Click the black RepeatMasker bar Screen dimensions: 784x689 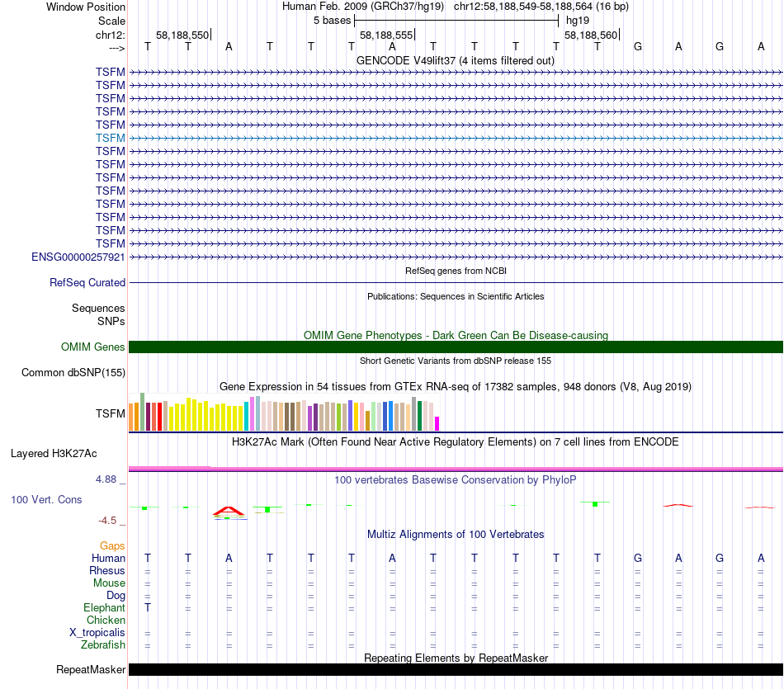pos(456,670)
